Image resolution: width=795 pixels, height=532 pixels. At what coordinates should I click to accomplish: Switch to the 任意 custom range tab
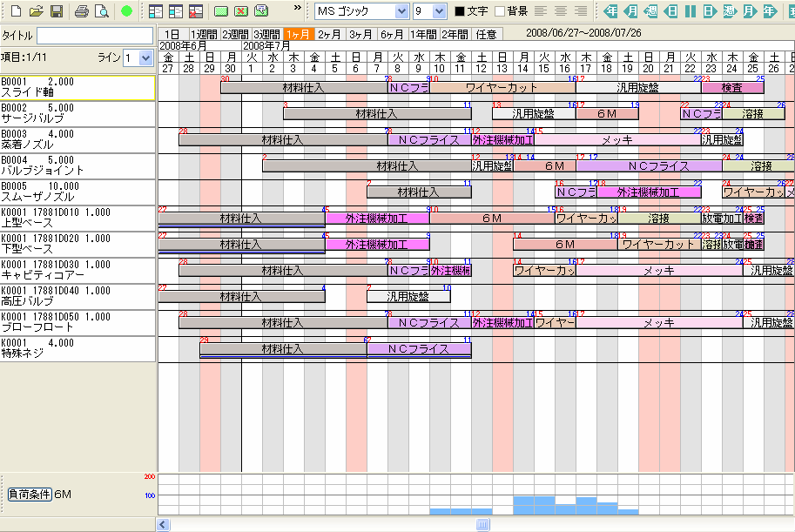488,34
